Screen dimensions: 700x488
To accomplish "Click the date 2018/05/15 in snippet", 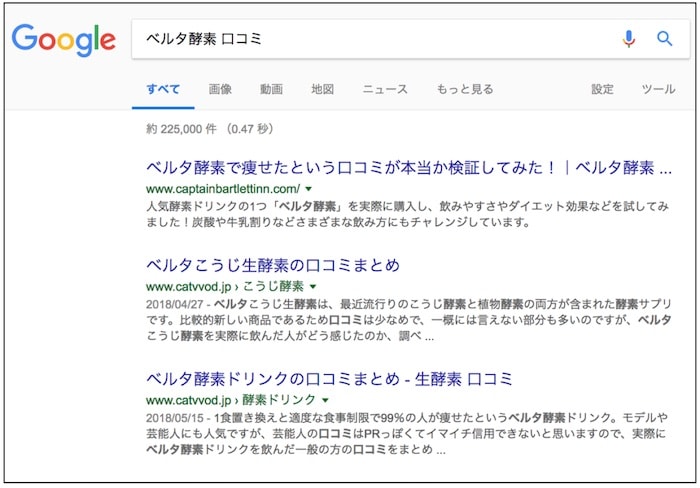I will pyautogui.click(x=175, y=418).
